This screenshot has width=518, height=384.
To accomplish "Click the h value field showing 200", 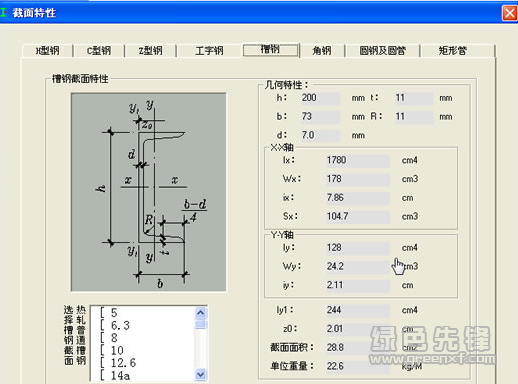I will (x=320, y=98).
